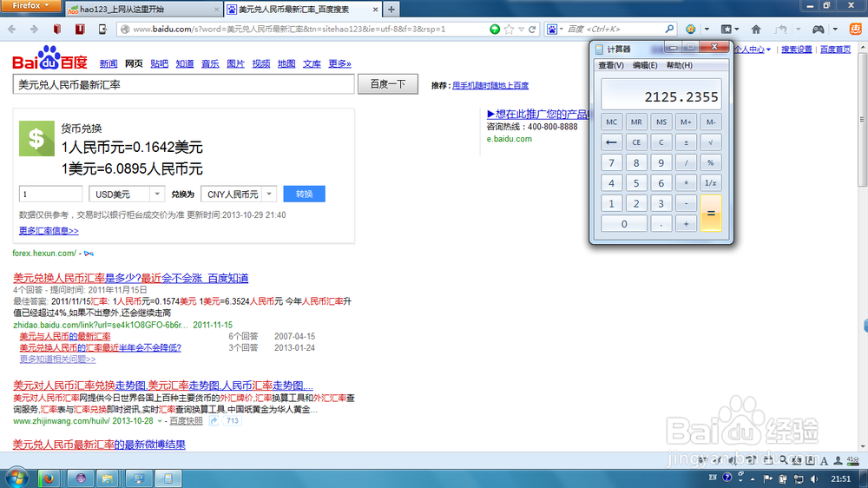Select the 贴吧 Baidu category
Screen dimensions: 868x488
coord(159,63)
